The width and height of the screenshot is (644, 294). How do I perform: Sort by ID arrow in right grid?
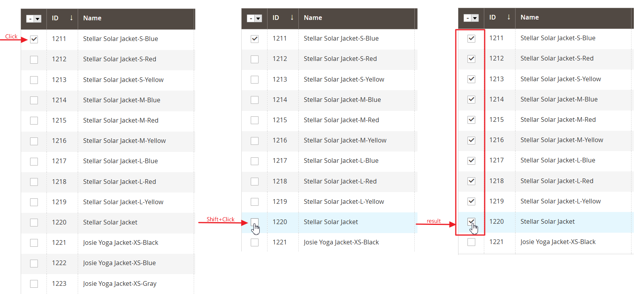tap(509, 17)
